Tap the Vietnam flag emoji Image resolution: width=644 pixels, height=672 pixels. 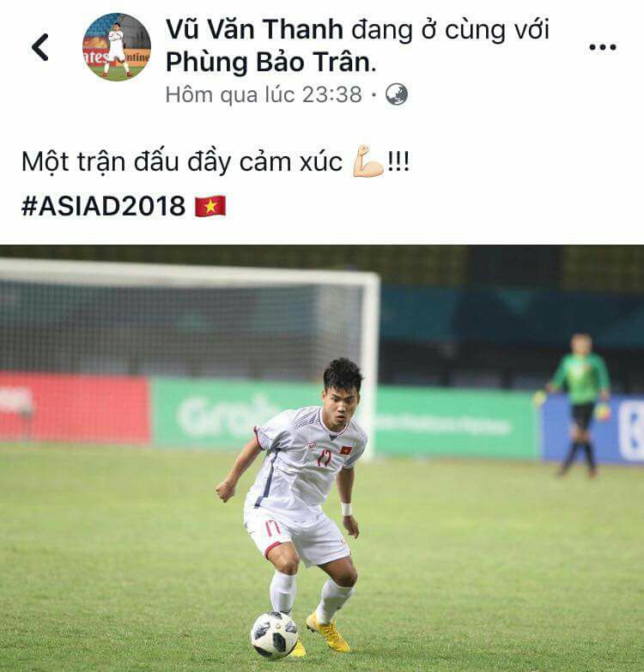(x=210, y=206)
